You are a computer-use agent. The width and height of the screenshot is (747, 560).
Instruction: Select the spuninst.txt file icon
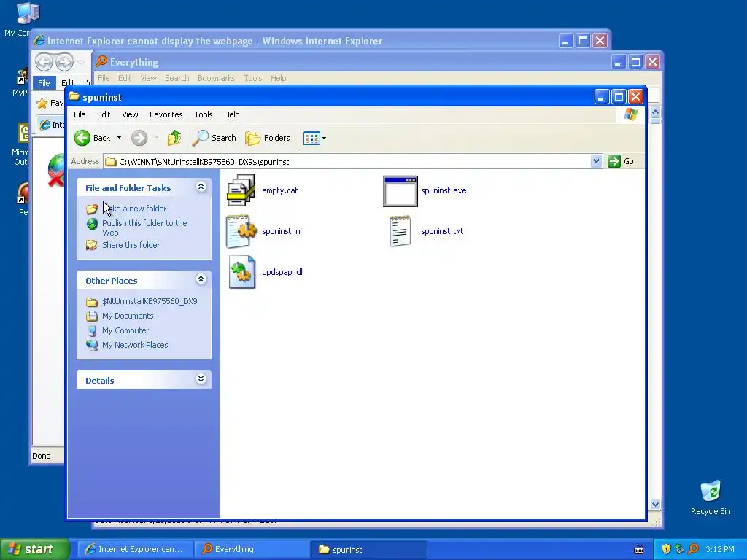click(400, 231)
